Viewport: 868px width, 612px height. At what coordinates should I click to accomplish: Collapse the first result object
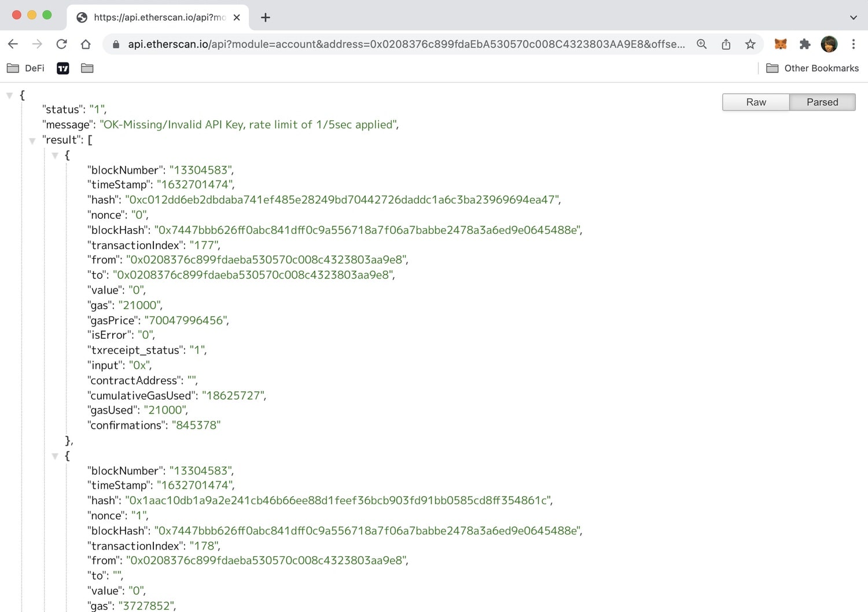[x=55, y=156]
